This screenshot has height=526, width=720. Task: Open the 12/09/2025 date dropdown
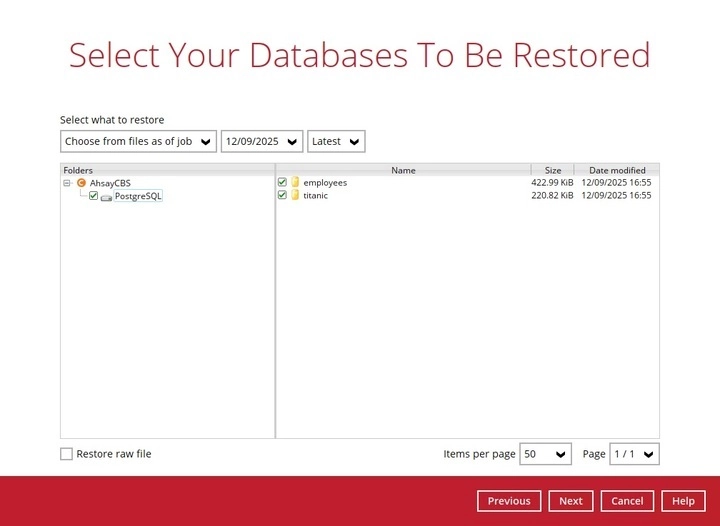pos(262,141)
